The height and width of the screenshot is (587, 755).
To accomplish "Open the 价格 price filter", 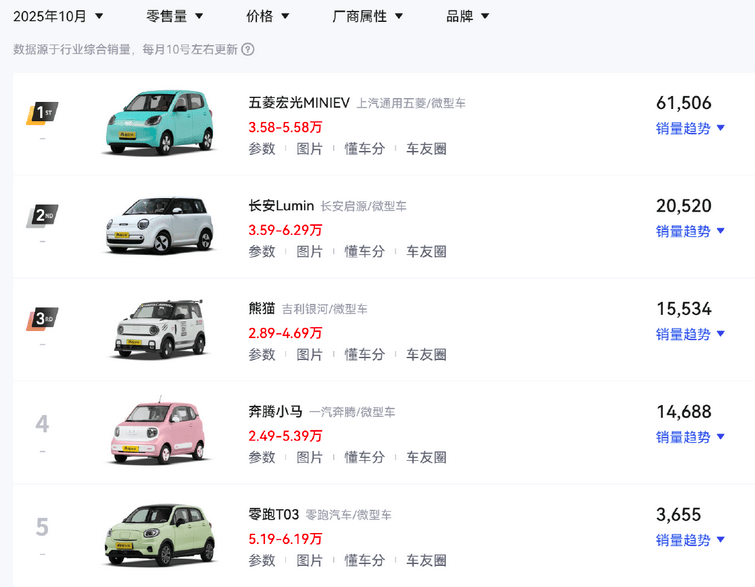I will click(x=268, y=16).
